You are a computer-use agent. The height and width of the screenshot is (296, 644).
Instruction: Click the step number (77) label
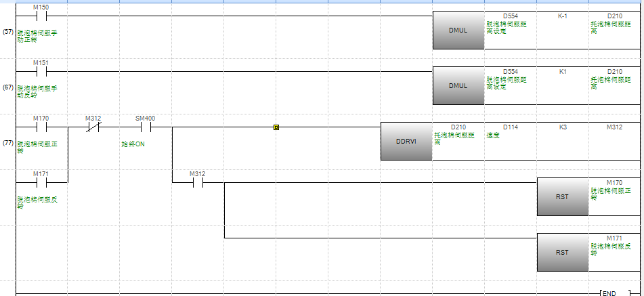(x=8, y=144)
